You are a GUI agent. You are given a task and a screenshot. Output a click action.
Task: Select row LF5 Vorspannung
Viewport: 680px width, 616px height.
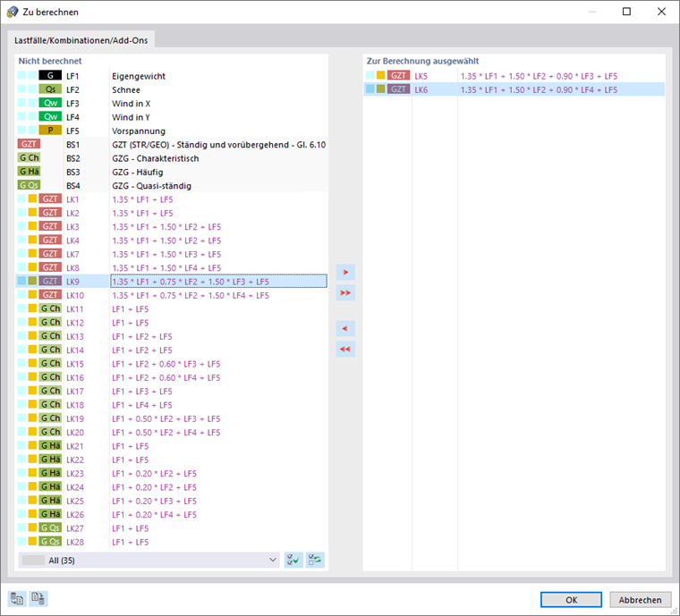(172, 131)
